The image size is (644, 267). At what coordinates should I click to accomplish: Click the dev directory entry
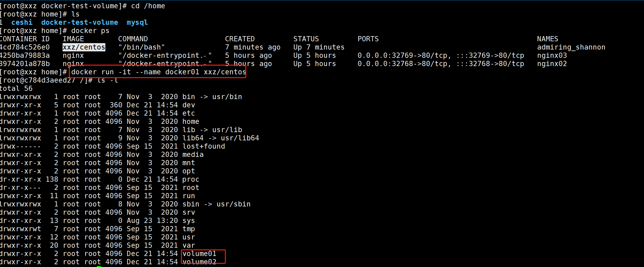(x=188, y=105)
